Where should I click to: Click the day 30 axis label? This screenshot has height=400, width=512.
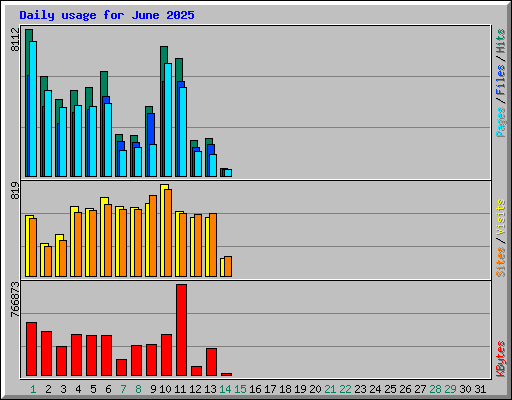point(465,389)
